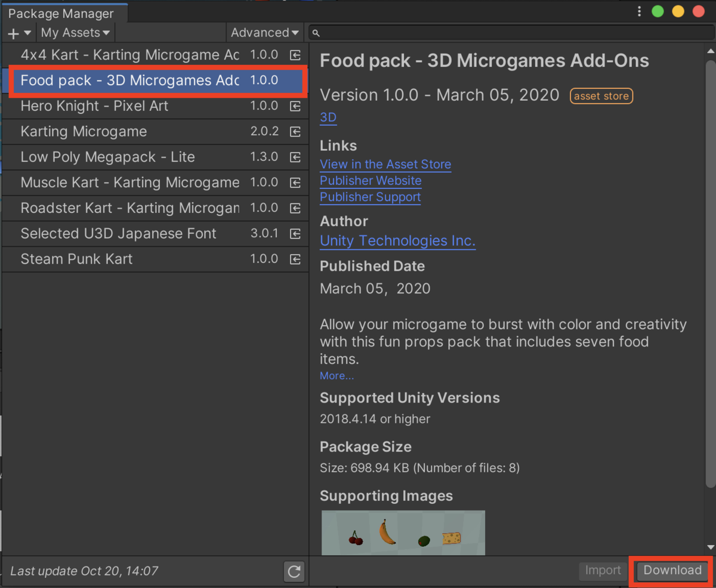Click the green window button
This screenshot has width=716, height=588.
point(658,11)
